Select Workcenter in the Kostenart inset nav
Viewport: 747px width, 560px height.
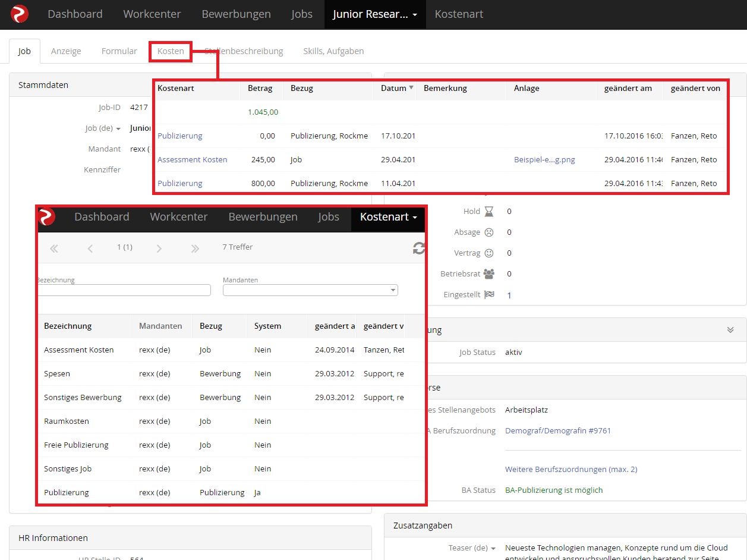[179, 217]
